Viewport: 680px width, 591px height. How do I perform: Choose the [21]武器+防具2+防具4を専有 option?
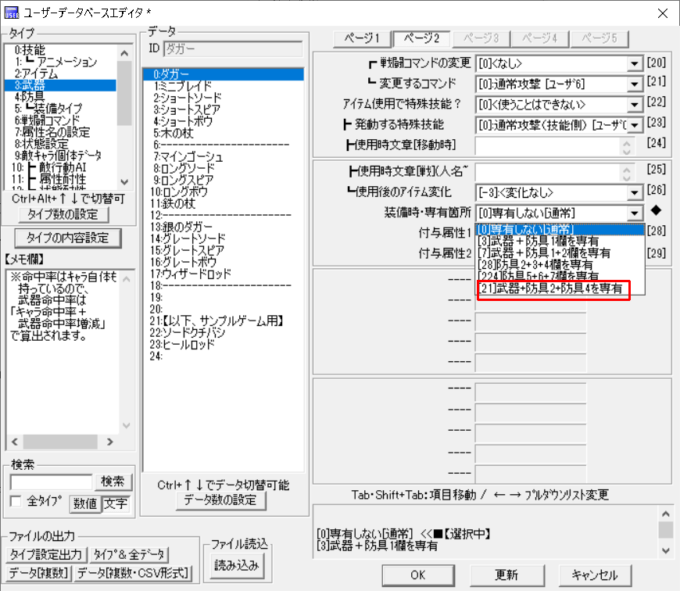pos(550,289)
